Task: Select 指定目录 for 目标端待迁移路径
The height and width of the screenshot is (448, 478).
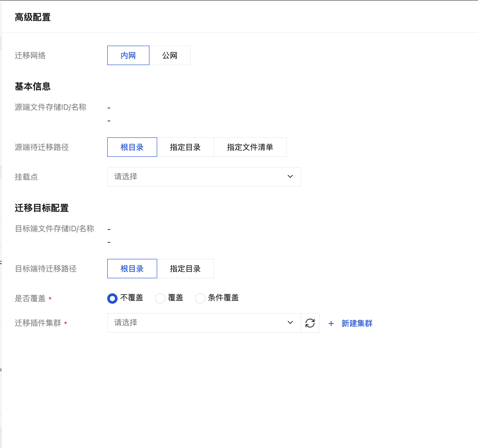Action: (185, 269)
